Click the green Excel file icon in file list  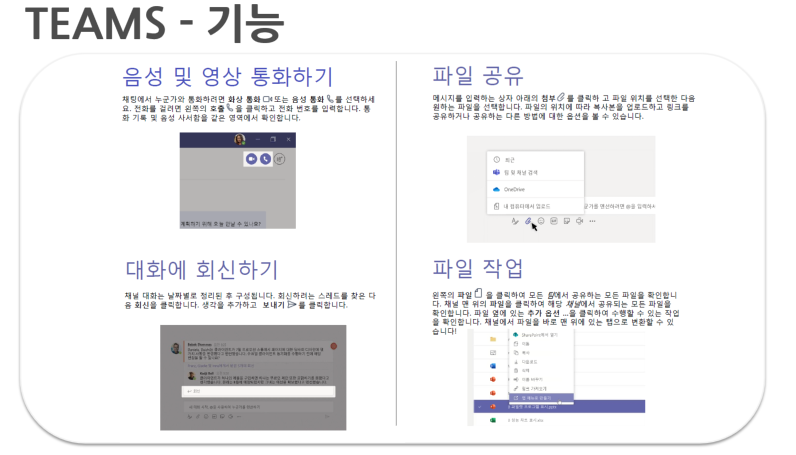pos(493,420)
